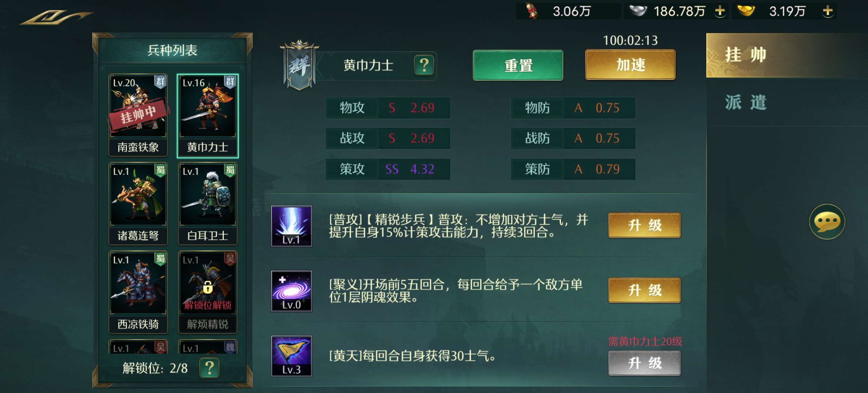Select the 白耳卫士 troop card
The width and height of the screenshot is (868, 393).
pos(208,204)
